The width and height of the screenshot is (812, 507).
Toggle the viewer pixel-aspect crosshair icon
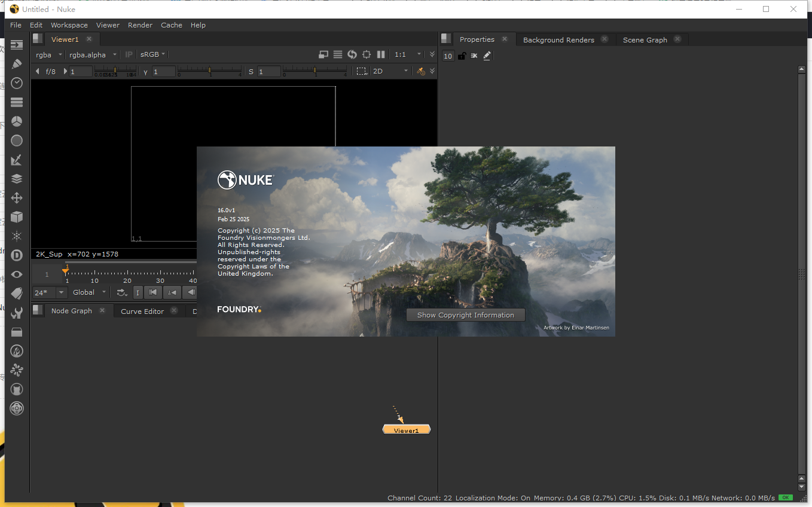367,54
